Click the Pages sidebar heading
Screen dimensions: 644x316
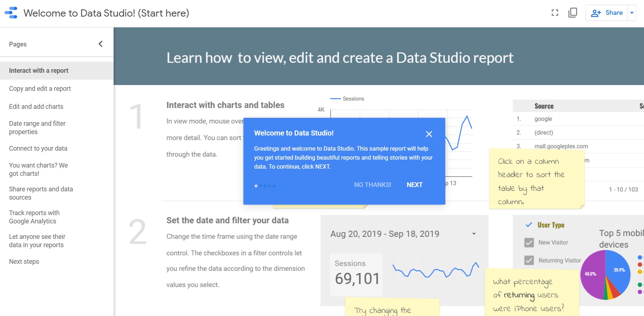tap(18, 44)
